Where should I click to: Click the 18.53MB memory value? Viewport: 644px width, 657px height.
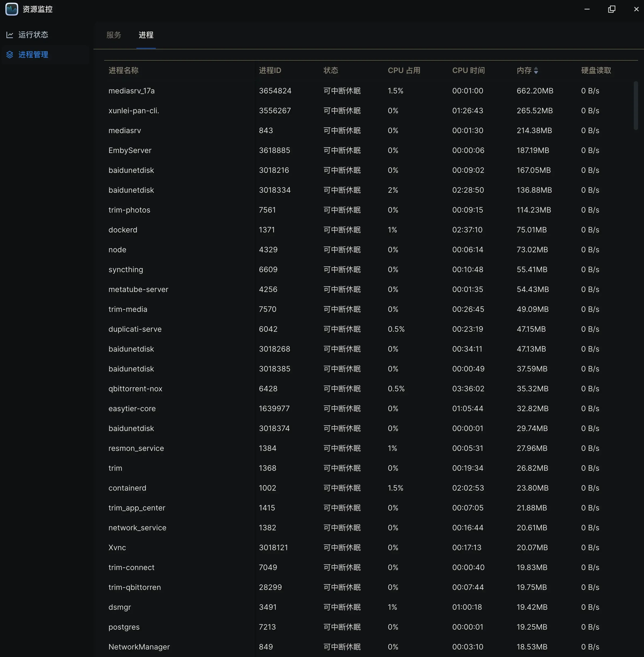(532, 647)
